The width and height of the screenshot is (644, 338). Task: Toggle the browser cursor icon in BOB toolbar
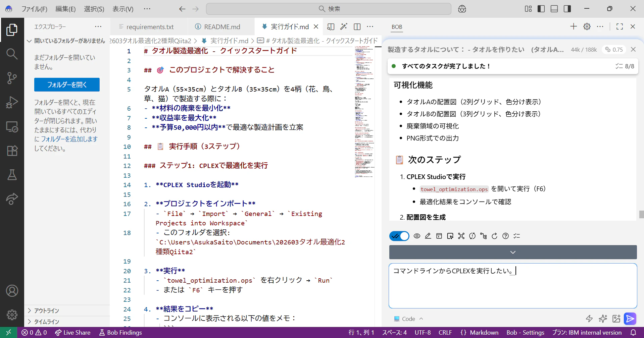(x=450, y=236)
